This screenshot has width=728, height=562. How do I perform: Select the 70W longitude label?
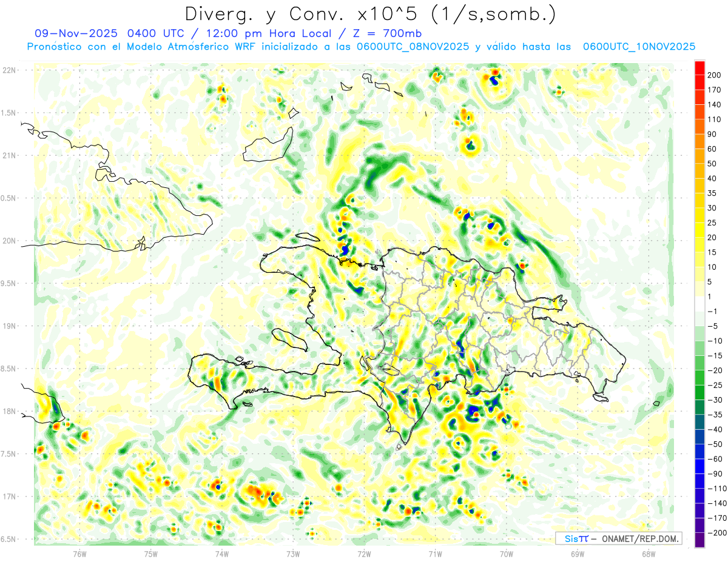(x=507, y=554)
